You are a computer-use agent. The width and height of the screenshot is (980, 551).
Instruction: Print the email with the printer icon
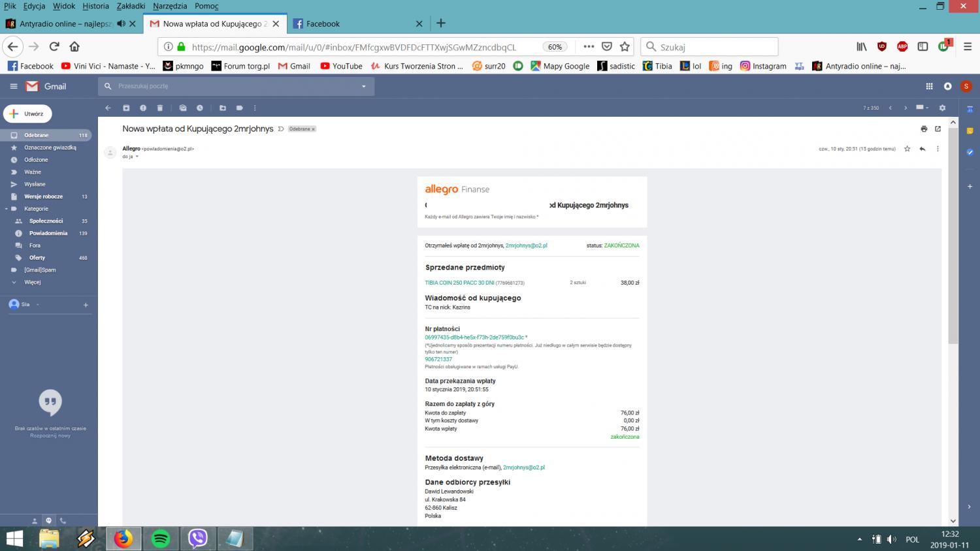coord(924,129)
